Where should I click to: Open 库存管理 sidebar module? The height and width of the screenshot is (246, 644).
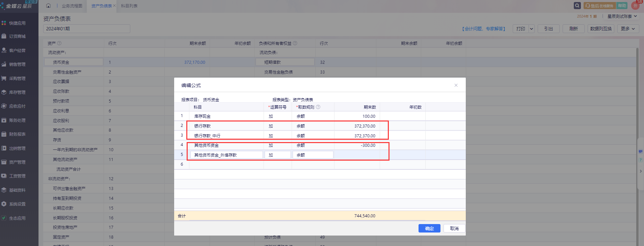point(17,92)
